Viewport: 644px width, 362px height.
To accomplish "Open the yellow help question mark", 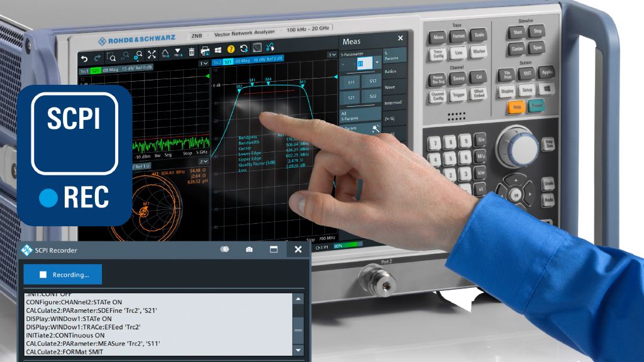I will [231, 49].
